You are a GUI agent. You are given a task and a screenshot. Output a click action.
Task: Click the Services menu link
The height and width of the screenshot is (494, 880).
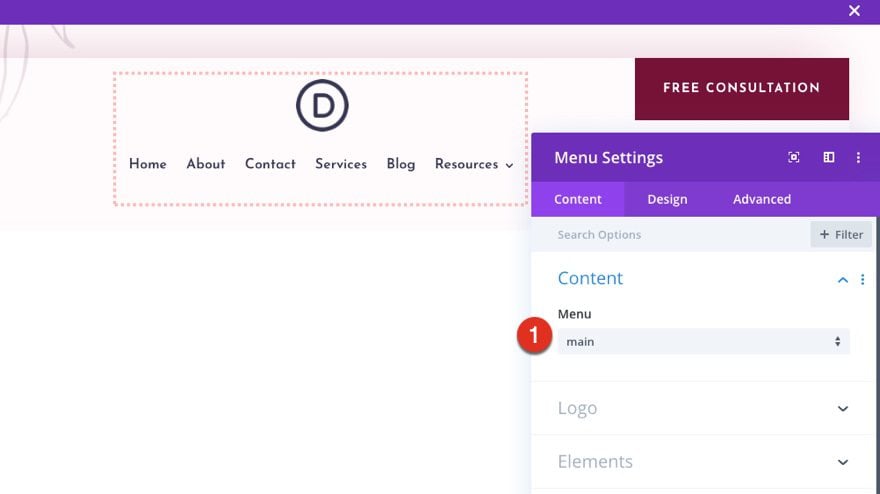click(341, 164)
